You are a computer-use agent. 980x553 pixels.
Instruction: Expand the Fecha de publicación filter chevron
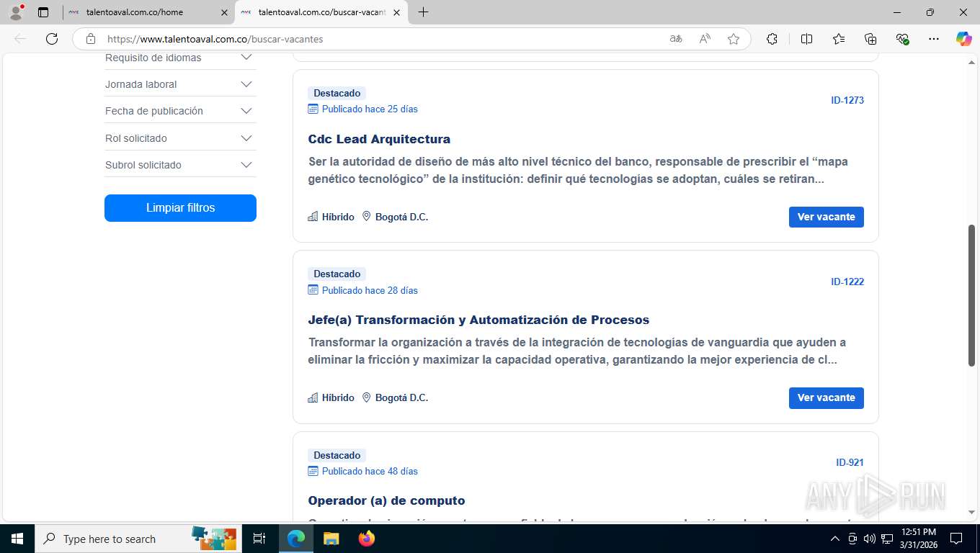[246, 111]
